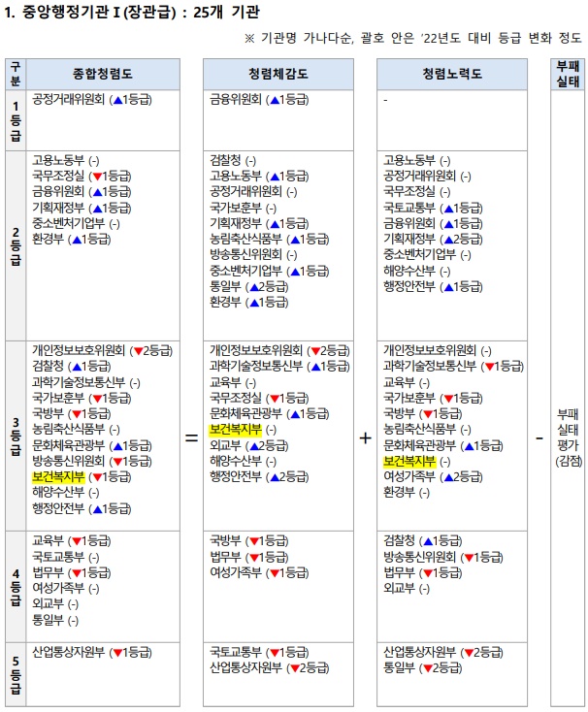Select '공정거래위원회 (▲1등급)' under 종합청렴도
Image resolution: width=588 pixels, height=712 pixels.
click(x=92, y=100)
